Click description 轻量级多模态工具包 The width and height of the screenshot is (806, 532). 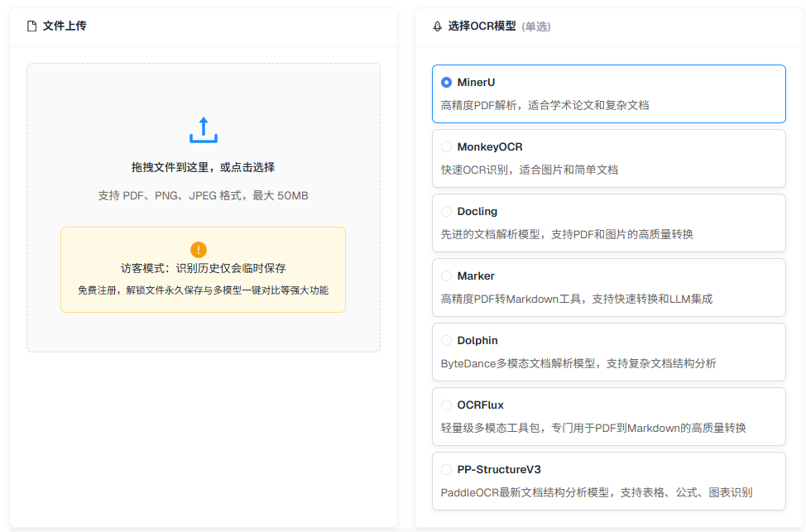coord(593,429)
